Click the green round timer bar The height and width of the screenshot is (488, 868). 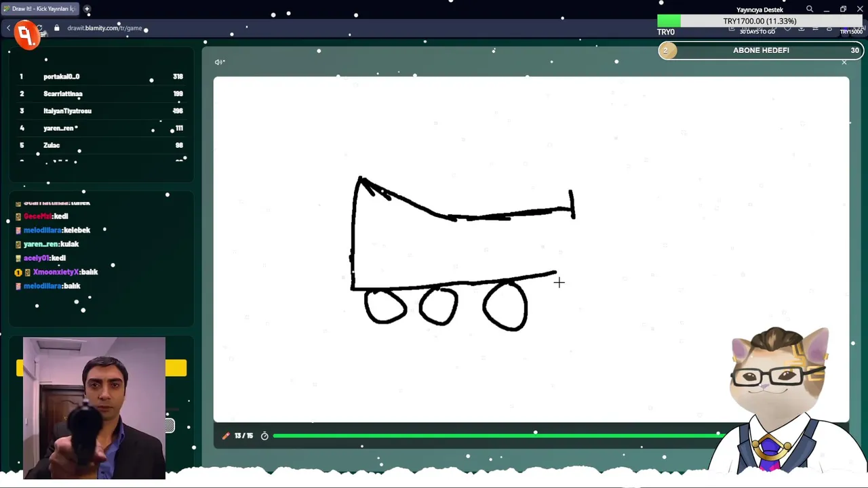tap(498, 436)
